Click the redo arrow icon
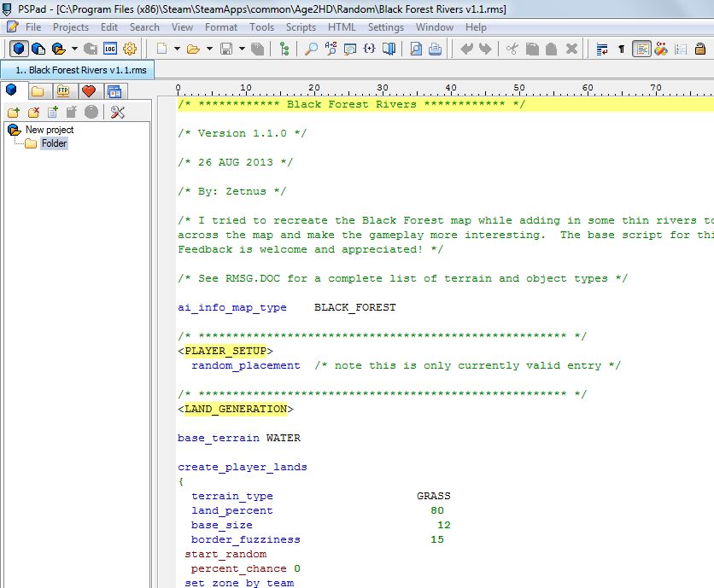The height and width of the screenshot is (588, 714). 485,49
